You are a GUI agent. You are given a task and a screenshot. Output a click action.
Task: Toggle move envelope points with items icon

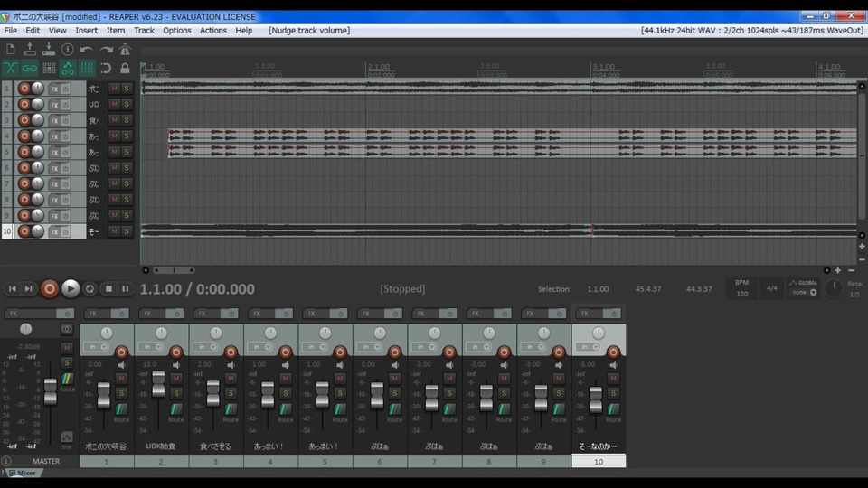[68, 68]
